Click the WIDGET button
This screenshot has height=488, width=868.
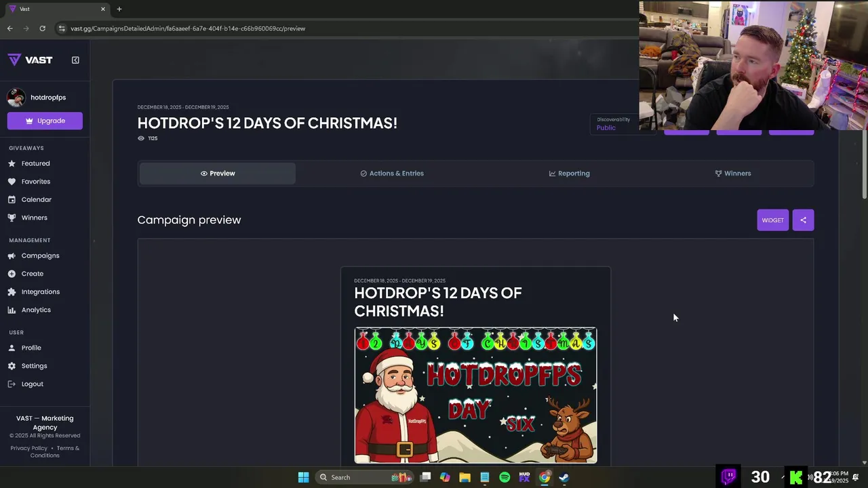click(x=772, y=220)
